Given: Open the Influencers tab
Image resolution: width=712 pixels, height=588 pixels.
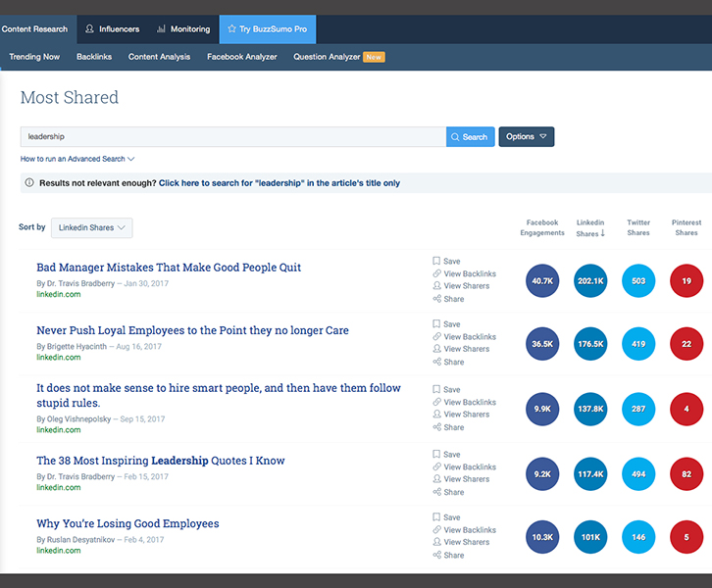Looking at the screenshot, I should 112,29.
